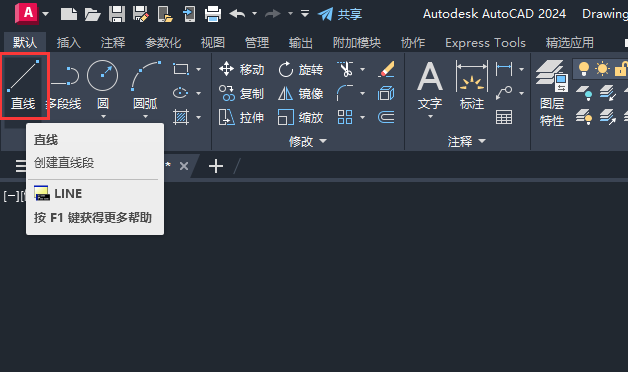Screen dimensions: 628x372
Task: Select the ellipse draw tool
Action: (x=181, y=93)
